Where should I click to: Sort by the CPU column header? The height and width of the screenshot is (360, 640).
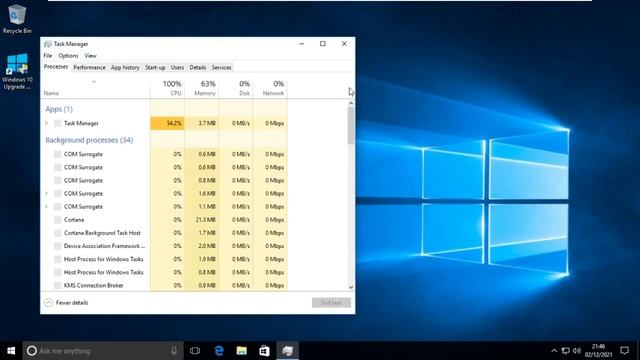click(x=167, y=88)
